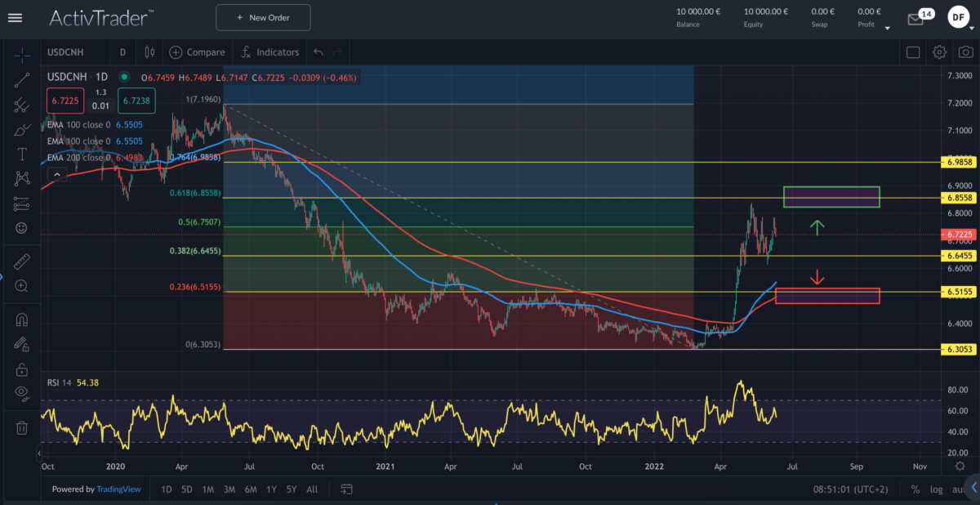Toggle lock all drawing tools
Screen dimensions: 980x505
coord(22,369)
